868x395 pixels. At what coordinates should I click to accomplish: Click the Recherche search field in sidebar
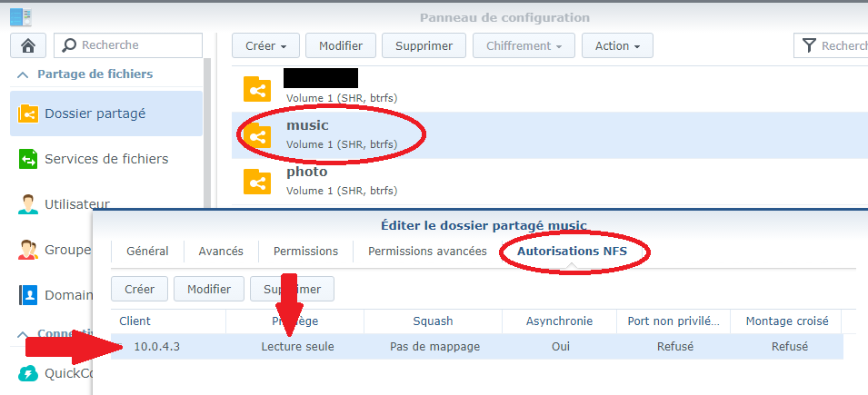tap(128, 45)
